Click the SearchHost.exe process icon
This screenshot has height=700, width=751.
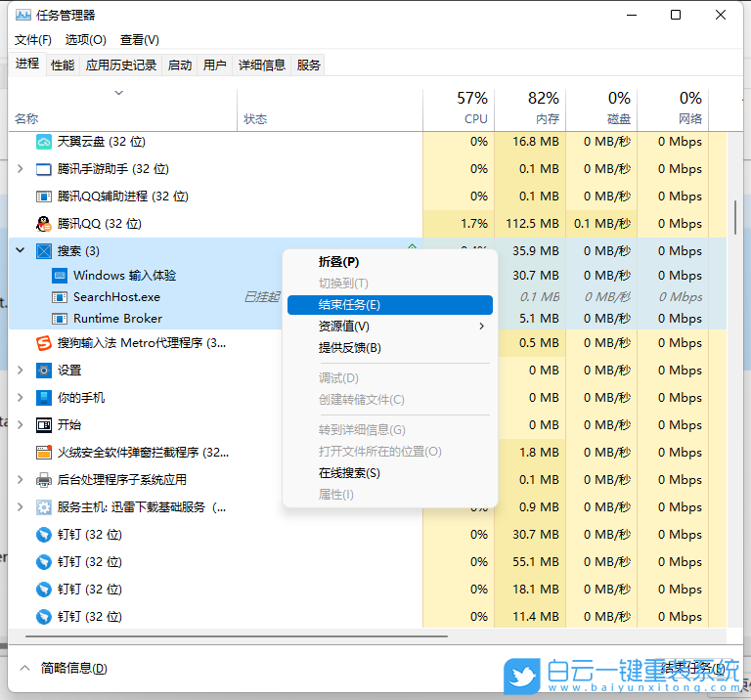(x=60, y=297)
